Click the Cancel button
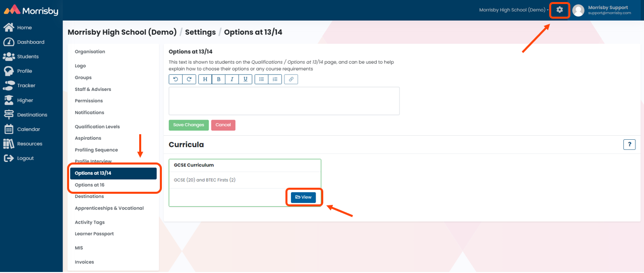The image size is (644, 273). [223, 125]
